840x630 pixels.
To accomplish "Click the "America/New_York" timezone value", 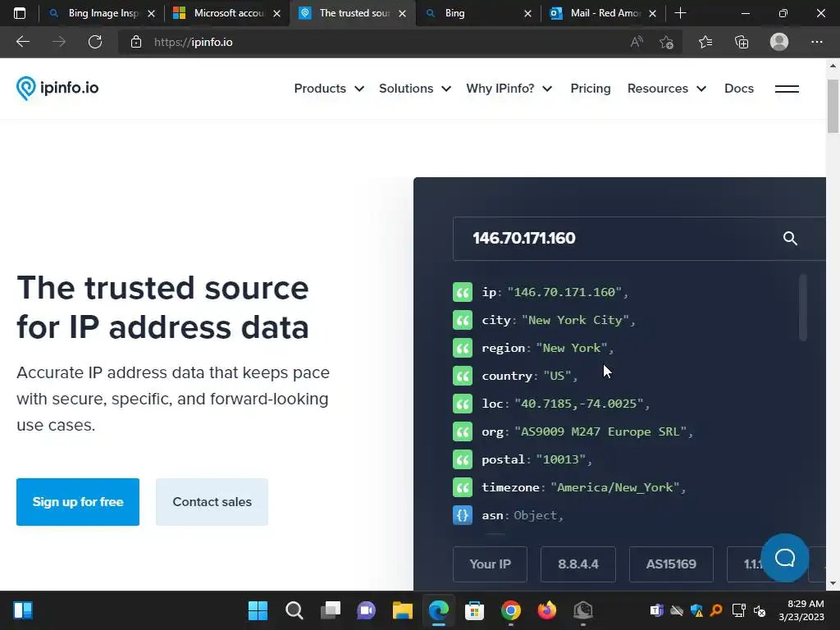I will point(615,487).
